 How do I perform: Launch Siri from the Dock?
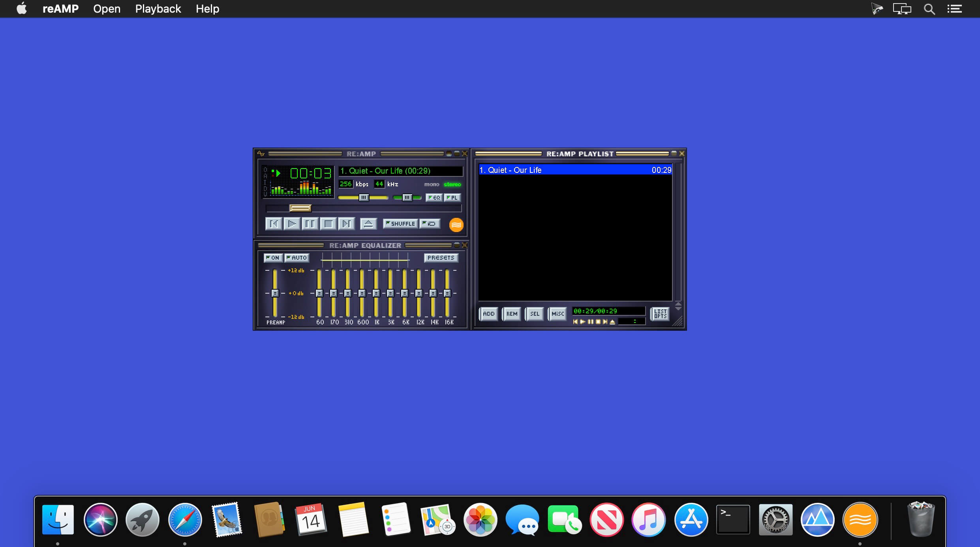(100, 520)
